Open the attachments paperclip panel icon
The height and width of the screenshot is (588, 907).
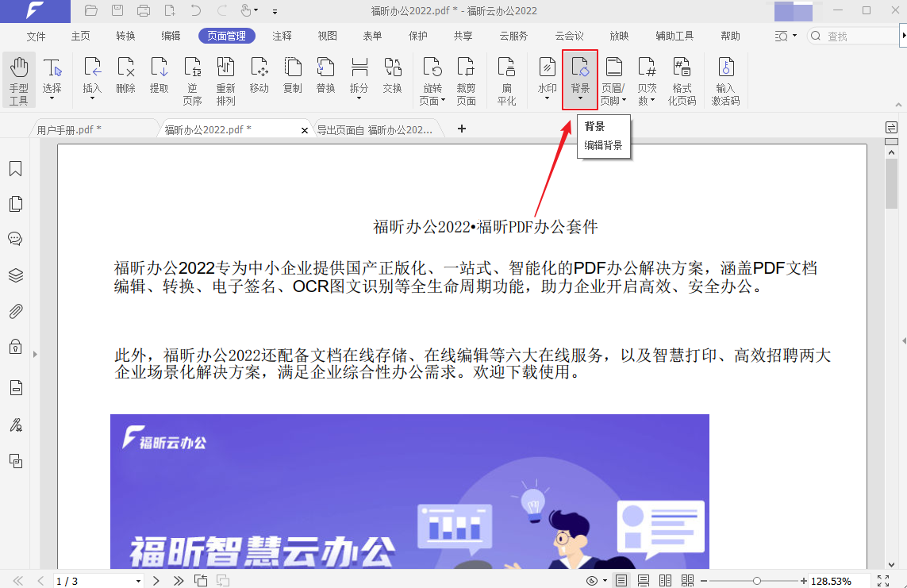click(x=15, y=311)
